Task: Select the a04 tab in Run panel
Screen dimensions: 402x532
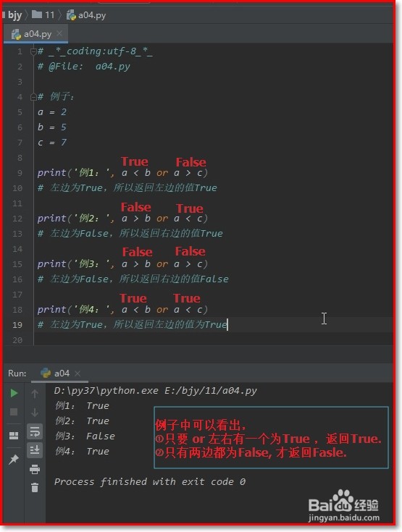Action: tap(59, 373)
